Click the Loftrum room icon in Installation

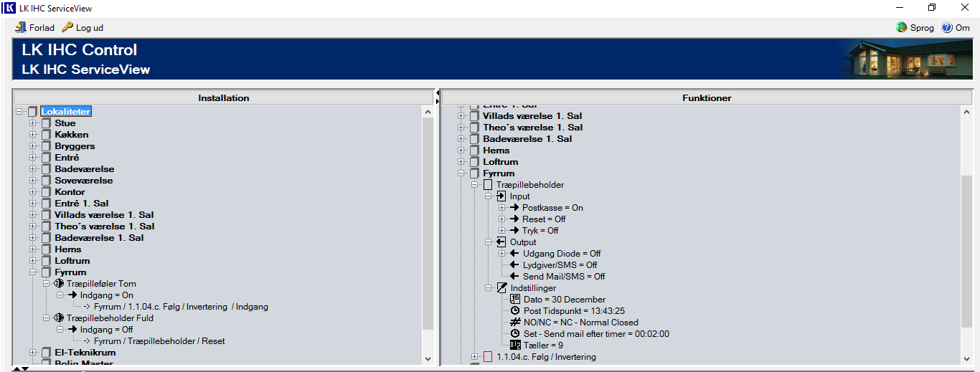tap(46, 261)
